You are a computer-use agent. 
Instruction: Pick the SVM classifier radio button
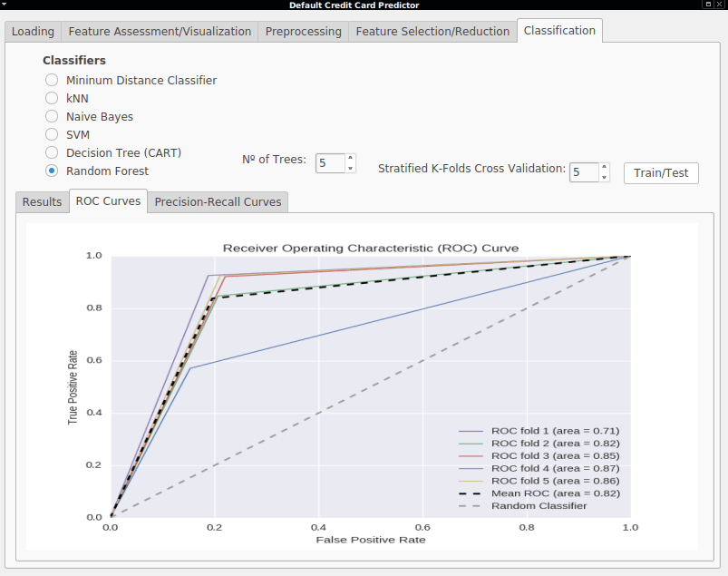(x=52, y=134)
